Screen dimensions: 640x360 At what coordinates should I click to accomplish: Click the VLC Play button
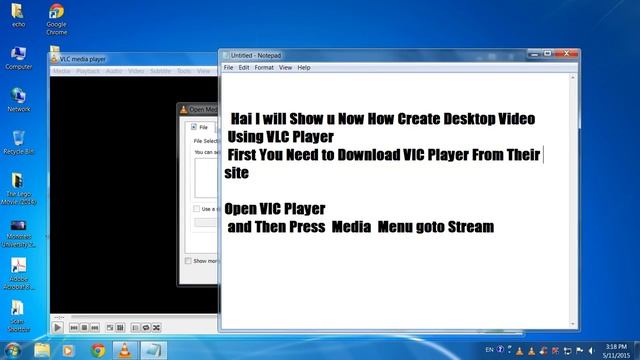coord(58,327)
